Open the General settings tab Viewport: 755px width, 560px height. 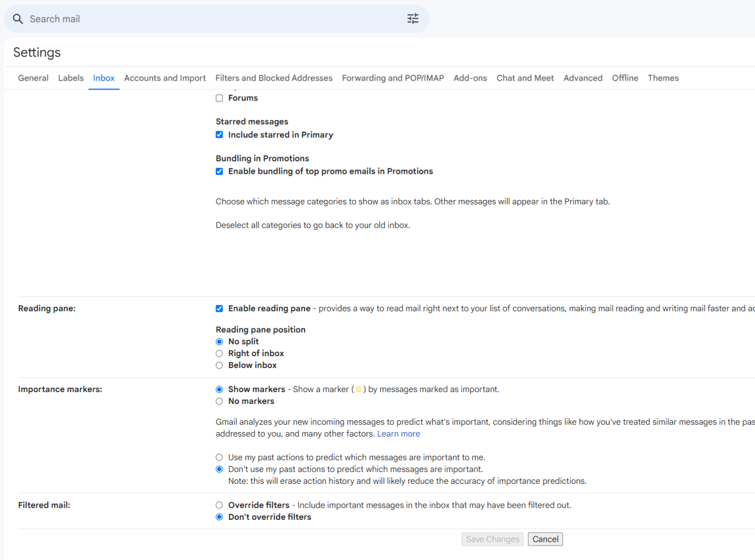coord(33,78)
